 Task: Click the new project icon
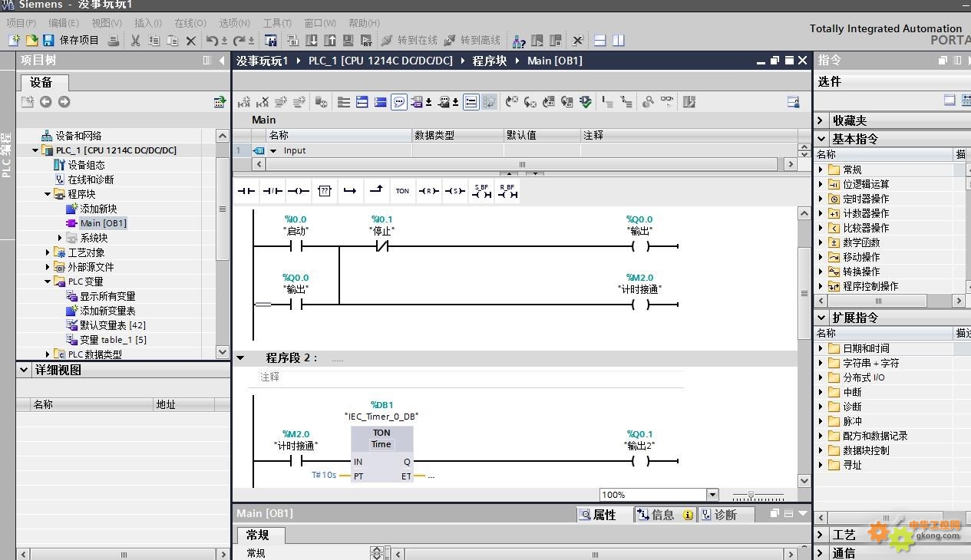[14, 41]
